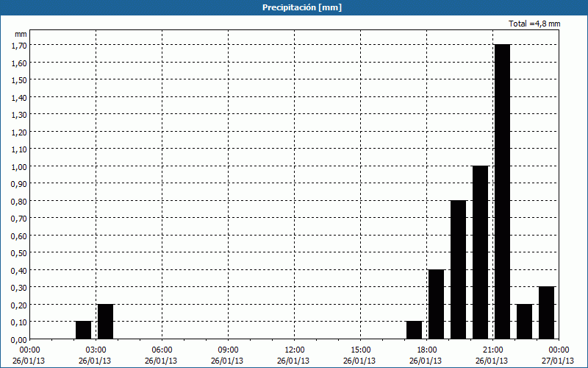Click the 'Precipitación [mm]' chart title
This screenshot has width=588, height=368.
[x=302, y=7]
